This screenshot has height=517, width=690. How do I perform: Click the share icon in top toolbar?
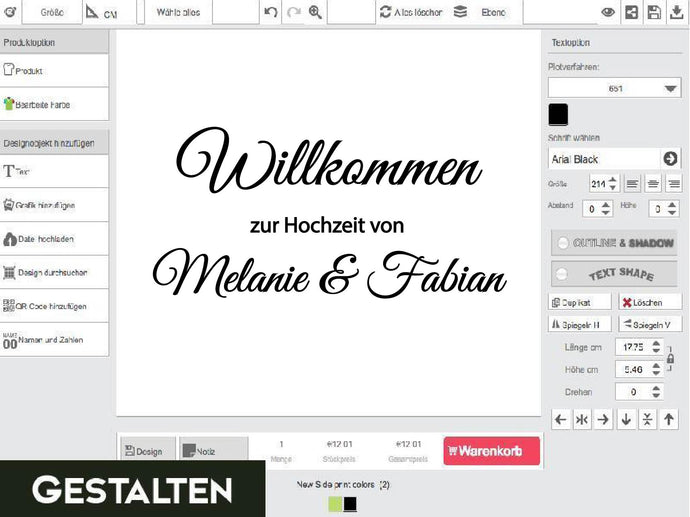(x=631, y=12)
